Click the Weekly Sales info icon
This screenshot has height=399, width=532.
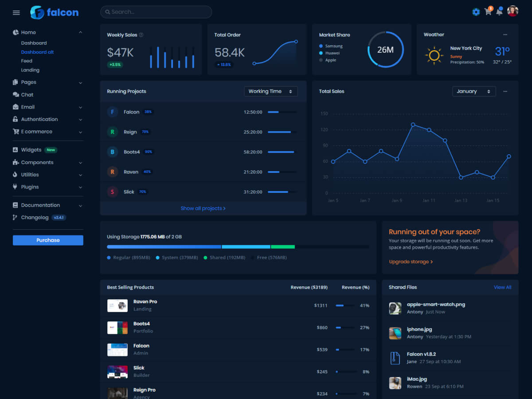(x=141, y=35)
